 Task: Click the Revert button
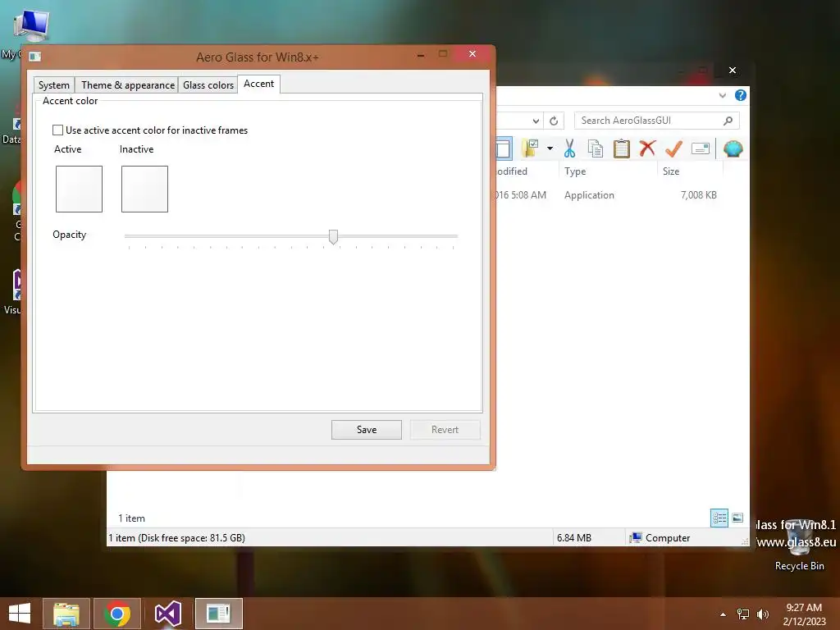(445, 430)
